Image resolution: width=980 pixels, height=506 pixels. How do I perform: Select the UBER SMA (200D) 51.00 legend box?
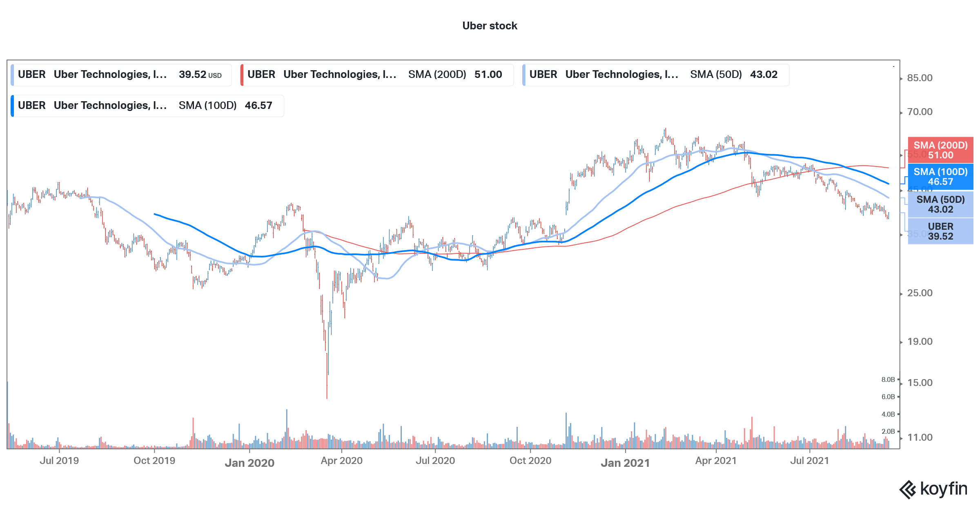377,75
